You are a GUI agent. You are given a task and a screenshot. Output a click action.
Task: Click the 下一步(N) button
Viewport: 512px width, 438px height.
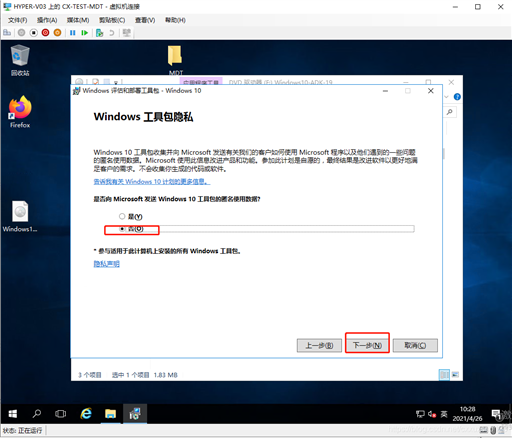pyautogui.click(x=367, y=345)
